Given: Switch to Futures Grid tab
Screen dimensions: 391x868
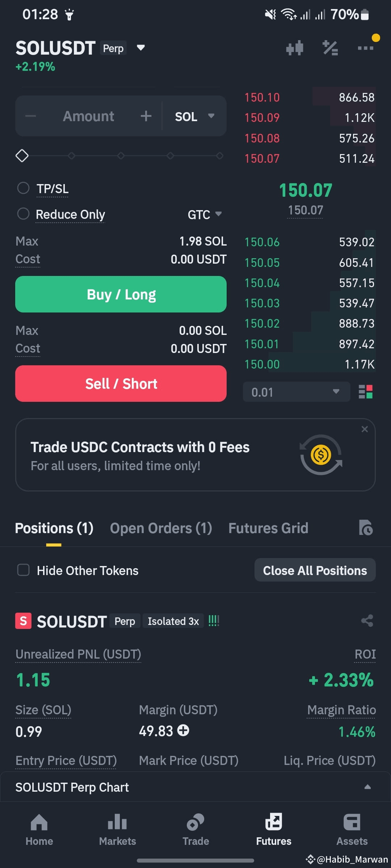Looking at the screenshot, I should pos(268,528).
